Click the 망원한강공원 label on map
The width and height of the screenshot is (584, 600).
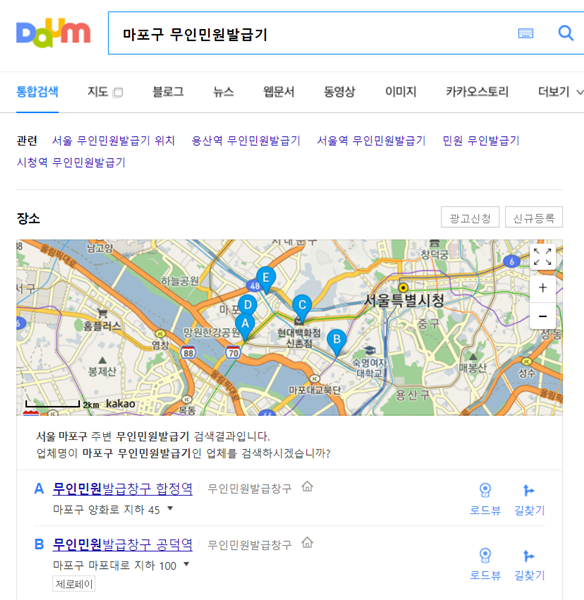210,332
